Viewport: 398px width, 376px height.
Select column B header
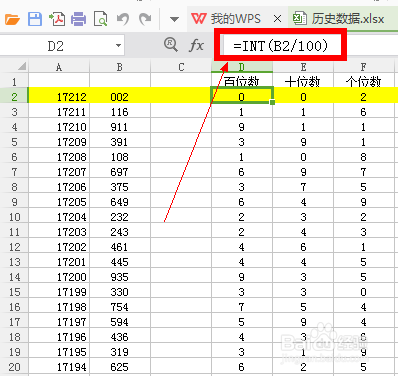(x=120, y=67)
